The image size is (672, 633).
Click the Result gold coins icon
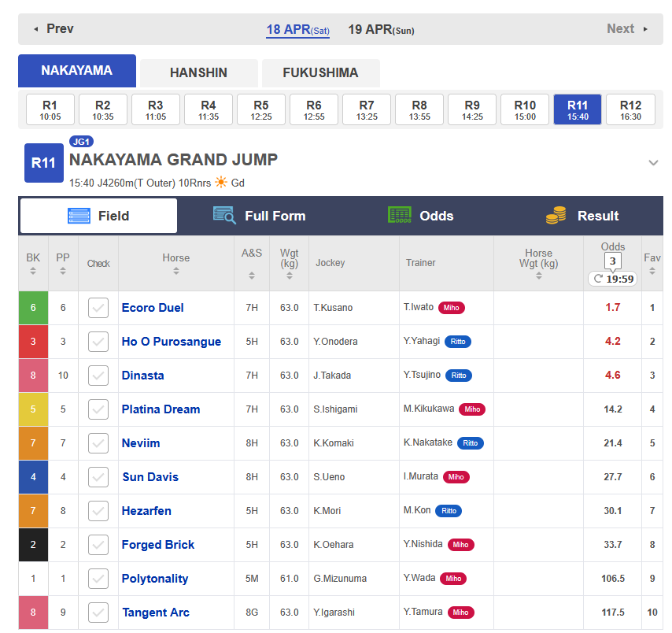[556, 216]
